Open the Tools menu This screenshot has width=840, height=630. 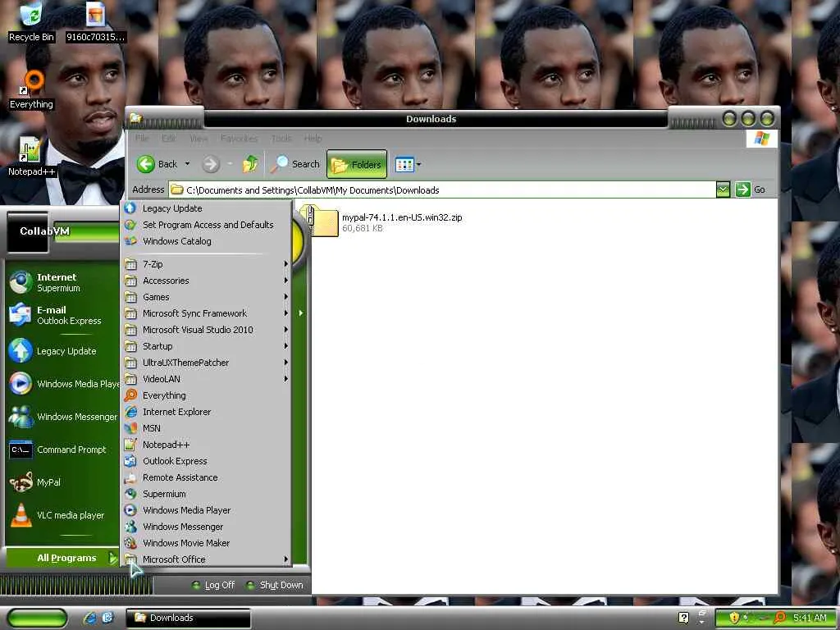pos(281,138)
